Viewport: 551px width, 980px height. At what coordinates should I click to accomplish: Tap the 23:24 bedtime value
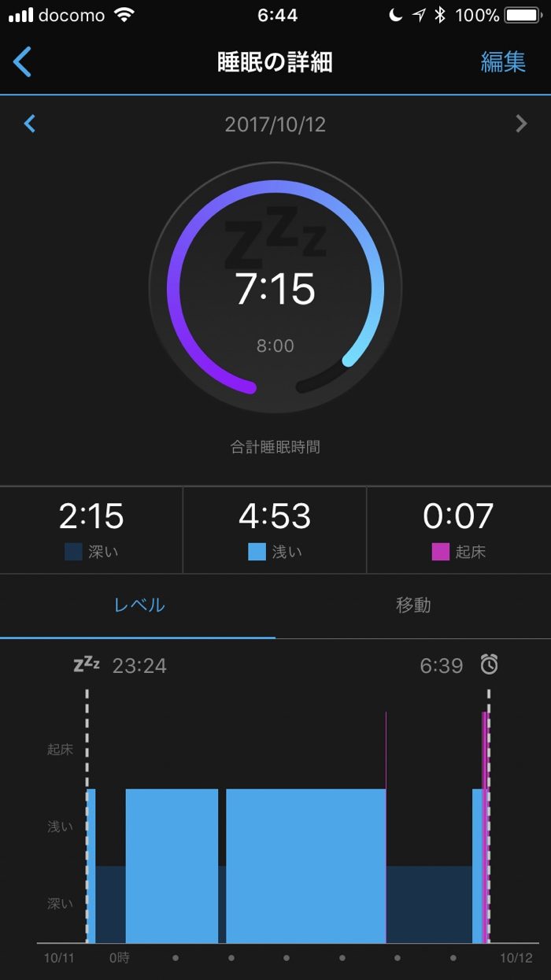click(x=139, y=666)
